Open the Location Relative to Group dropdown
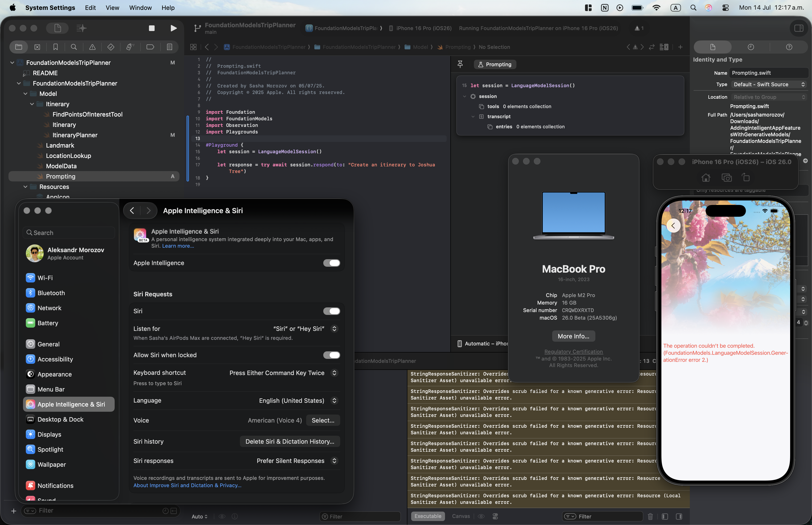Viewport: 812px width, 525px height. click(769, 97)
